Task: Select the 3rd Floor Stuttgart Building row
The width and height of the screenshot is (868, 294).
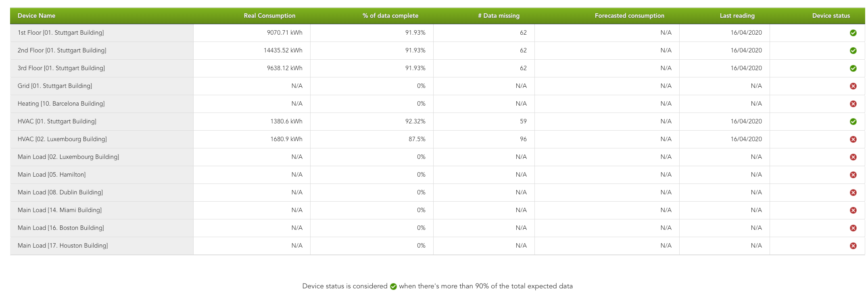Action: point(61,68)
